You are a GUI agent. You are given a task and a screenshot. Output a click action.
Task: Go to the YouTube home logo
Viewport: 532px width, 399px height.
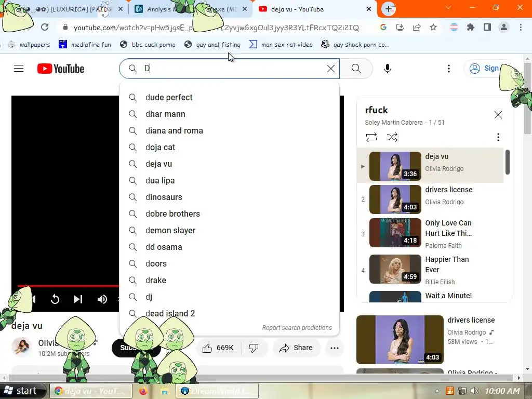[x=61, y=69]
